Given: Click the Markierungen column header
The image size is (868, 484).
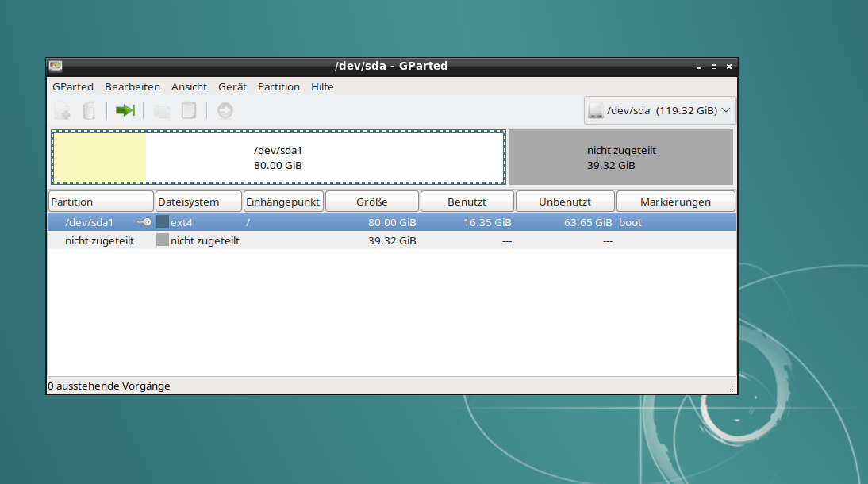Looking at the screenshot, I should pos(676,202).
